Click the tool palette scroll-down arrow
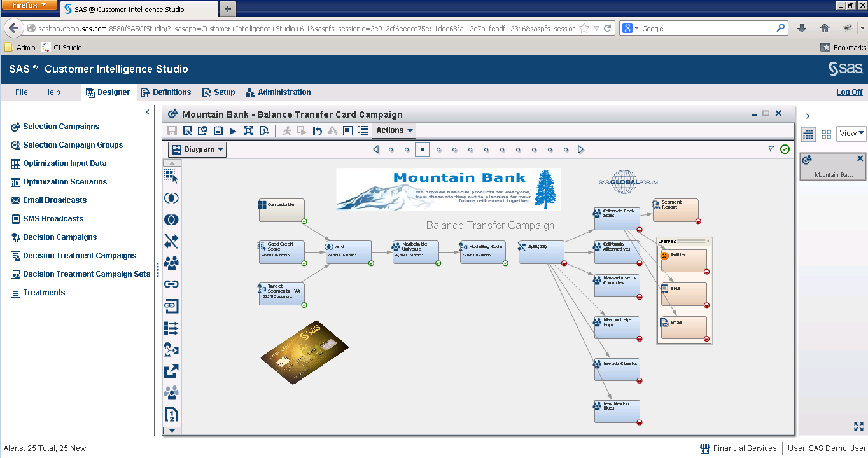Viewport: 868px width, 458px height. click(171, 431)
